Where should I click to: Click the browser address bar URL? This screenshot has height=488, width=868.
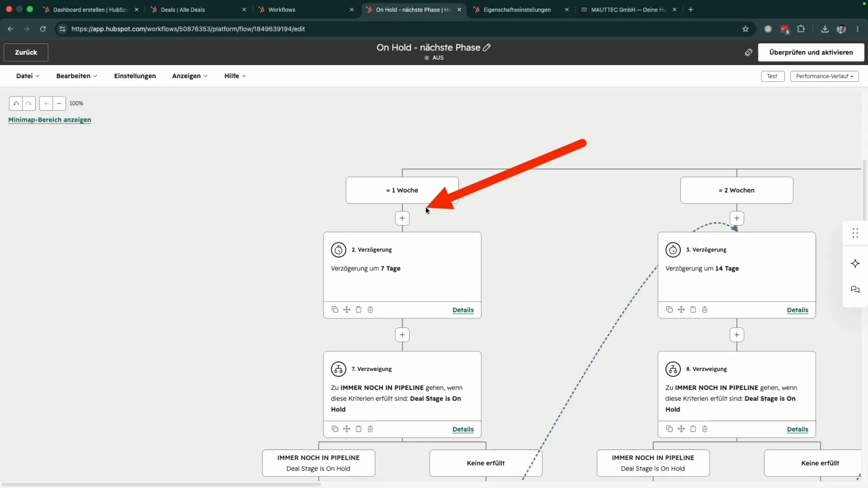pyautogui.click(x=188, y=29)
